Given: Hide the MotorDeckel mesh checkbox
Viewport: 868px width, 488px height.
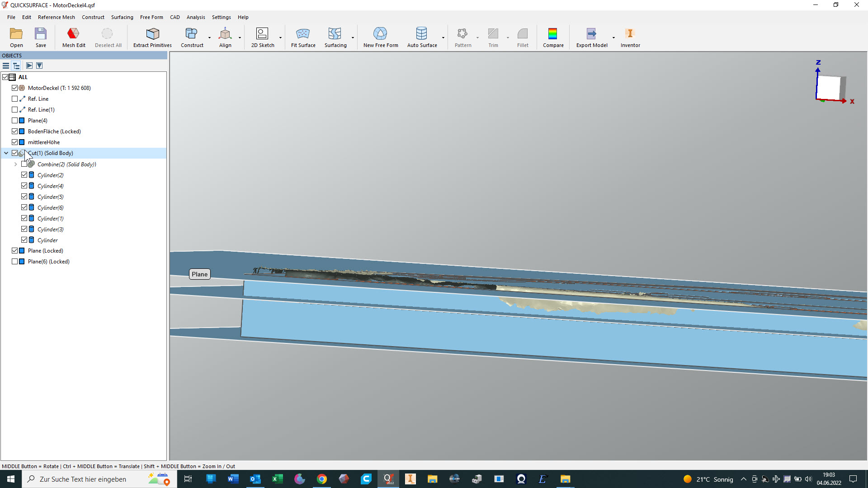Looking at the screenshot, I should click(15, 88).
